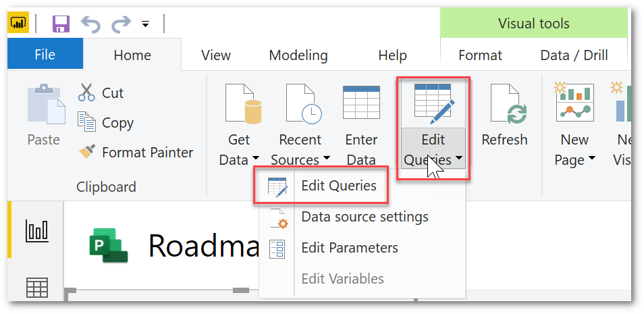The width and height of the screenshot is (644, 314).
Task: Click the Copy command in Clipboard group
Action: coord(105,122)
